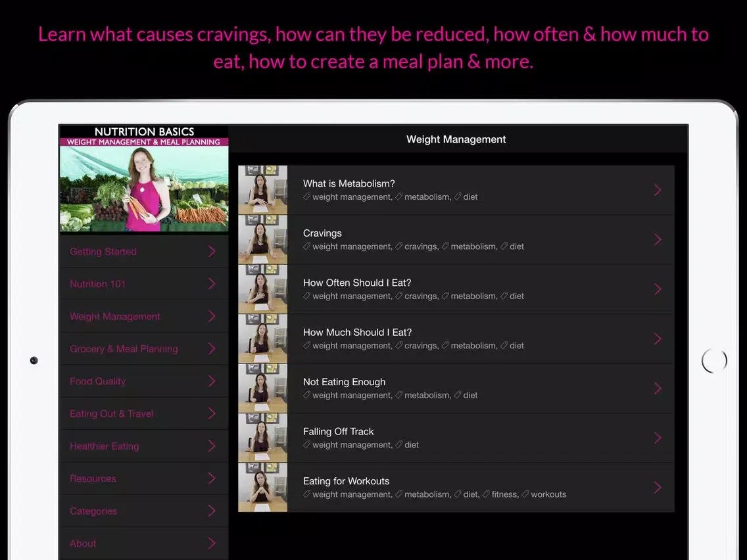747x560 pixels.
Task: Click the chevron beside Categories
Action: click(212, 511)
